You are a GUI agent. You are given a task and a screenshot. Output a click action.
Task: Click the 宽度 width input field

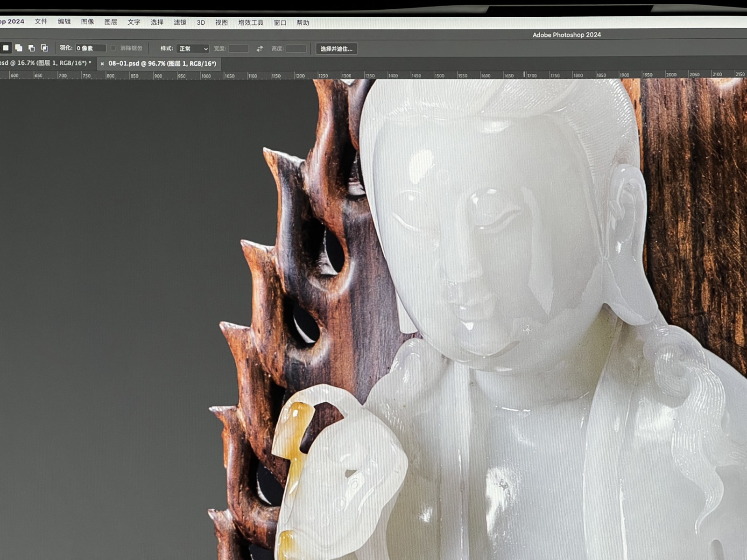[239, 49]
